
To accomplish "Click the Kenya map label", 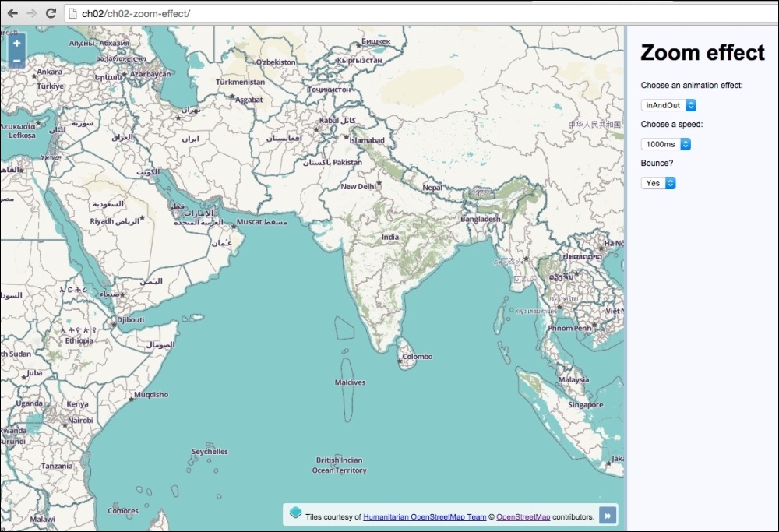I will (77, 404).
